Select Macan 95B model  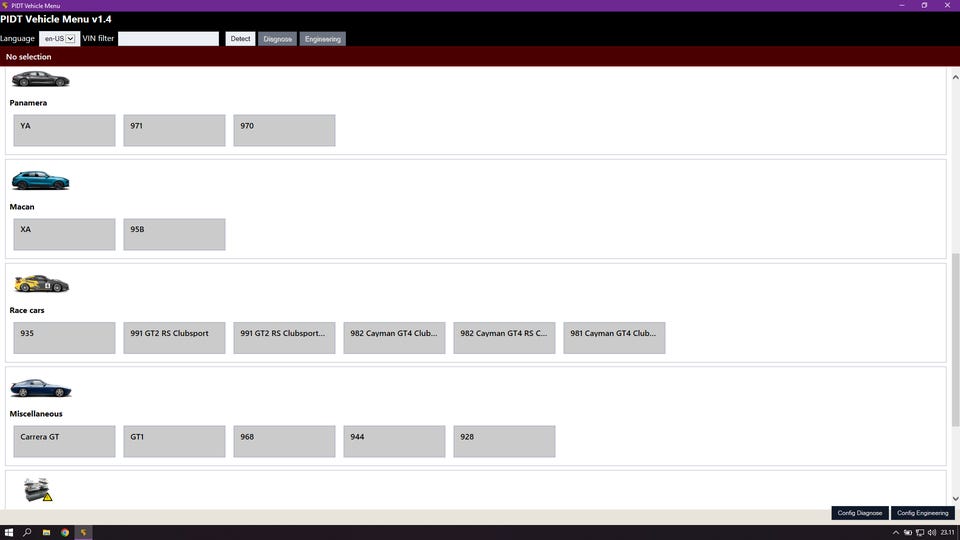174,234
